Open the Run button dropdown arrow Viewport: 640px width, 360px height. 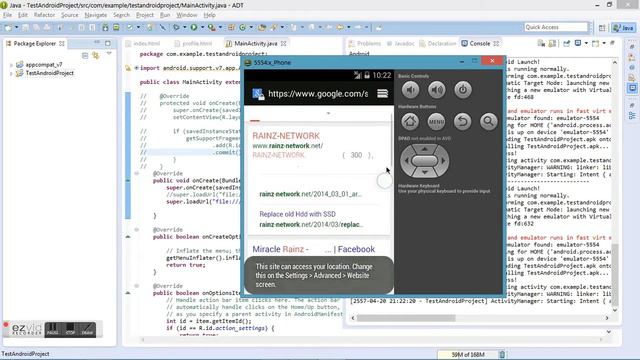(202, 27)
